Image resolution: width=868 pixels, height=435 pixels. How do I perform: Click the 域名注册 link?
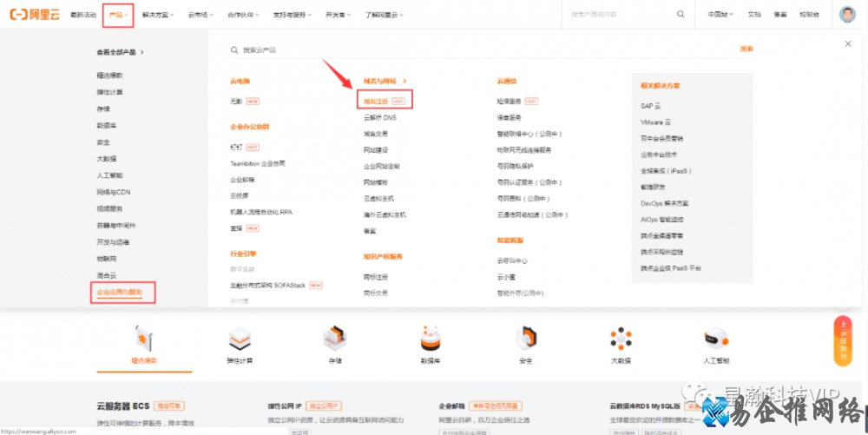coord(377,101)
